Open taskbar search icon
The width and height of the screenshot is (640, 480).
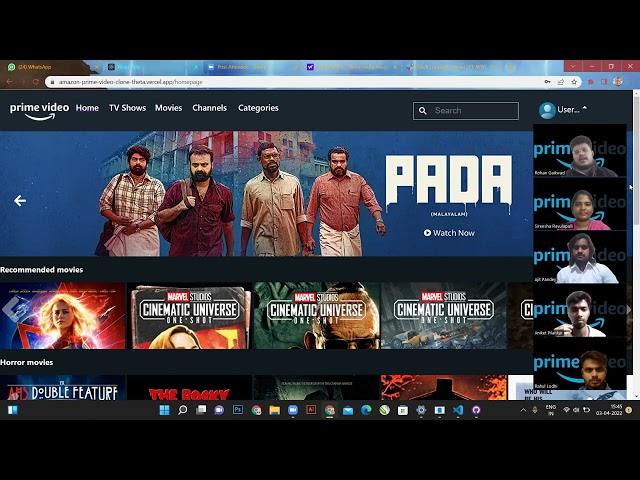[183, 410]
